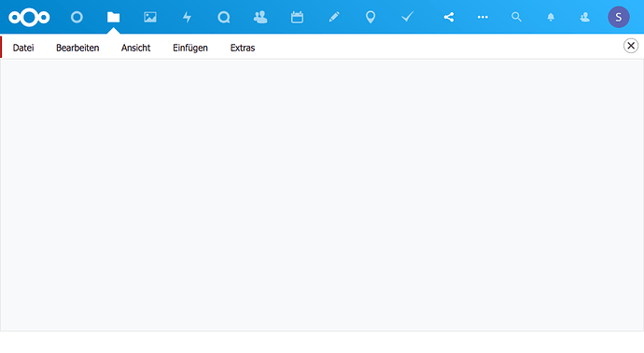644x353 pixels.
Task: Open the Talk chat icon
Action: coord(224,17)
